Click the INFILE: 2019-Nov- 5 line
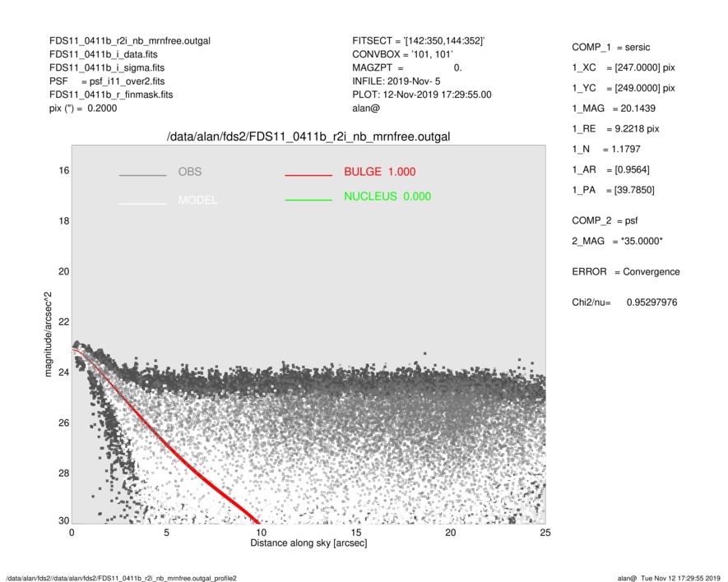 (396, 81)
